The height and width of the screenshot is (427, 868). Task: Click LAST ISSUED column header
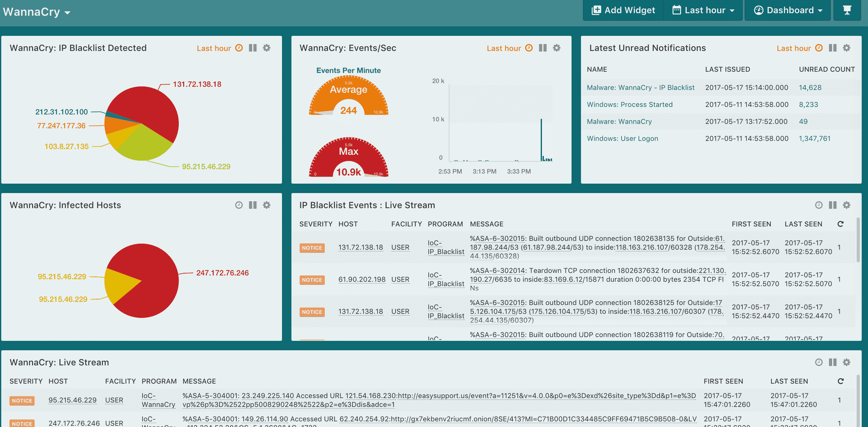[x=728, y=69]
